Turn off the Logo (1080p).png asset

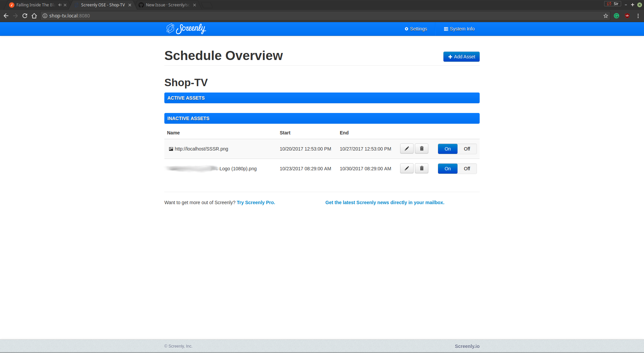(x=467, y=169)
